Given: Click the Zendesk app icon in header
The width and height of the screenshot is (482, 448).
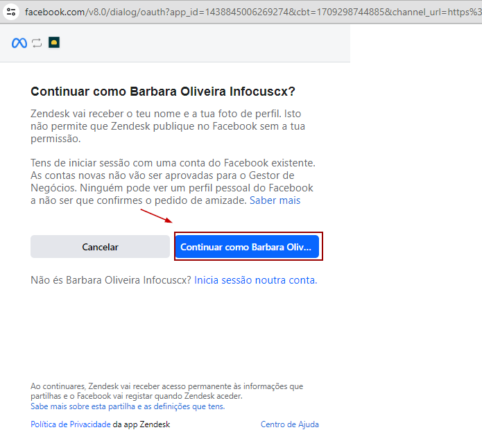Looking at the screenshot, I should [x=54, y=43].
